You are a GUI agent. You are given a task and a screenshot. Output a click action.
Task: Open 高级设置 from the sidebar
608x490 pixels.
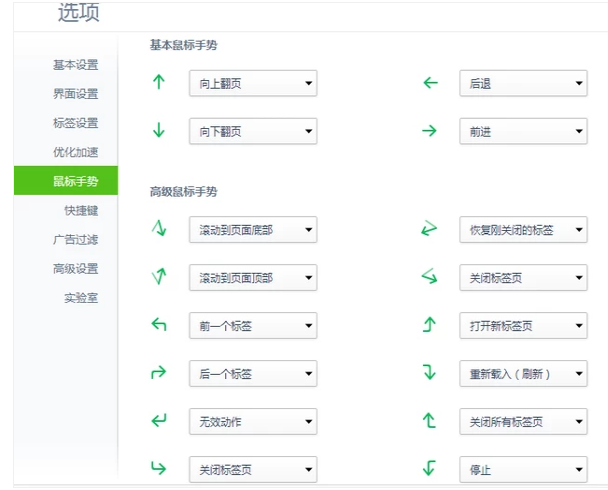[x=75, y=268]
